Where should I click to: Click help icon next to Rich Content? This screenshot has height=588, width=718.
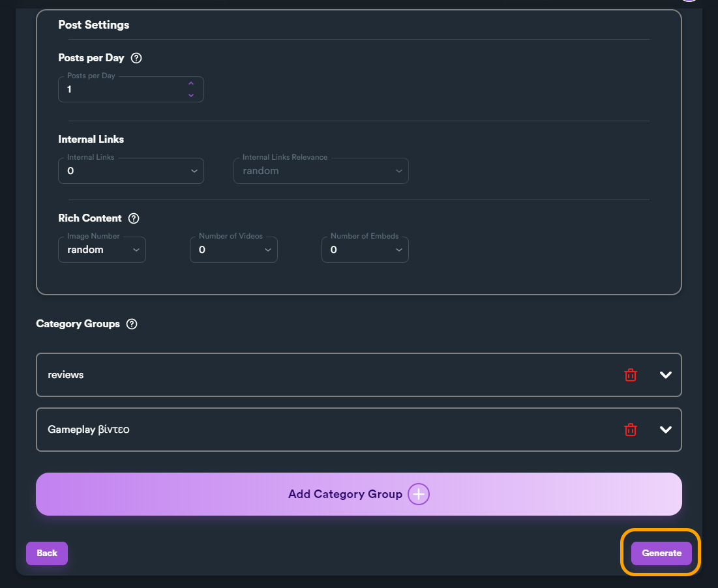click(134, 218)
